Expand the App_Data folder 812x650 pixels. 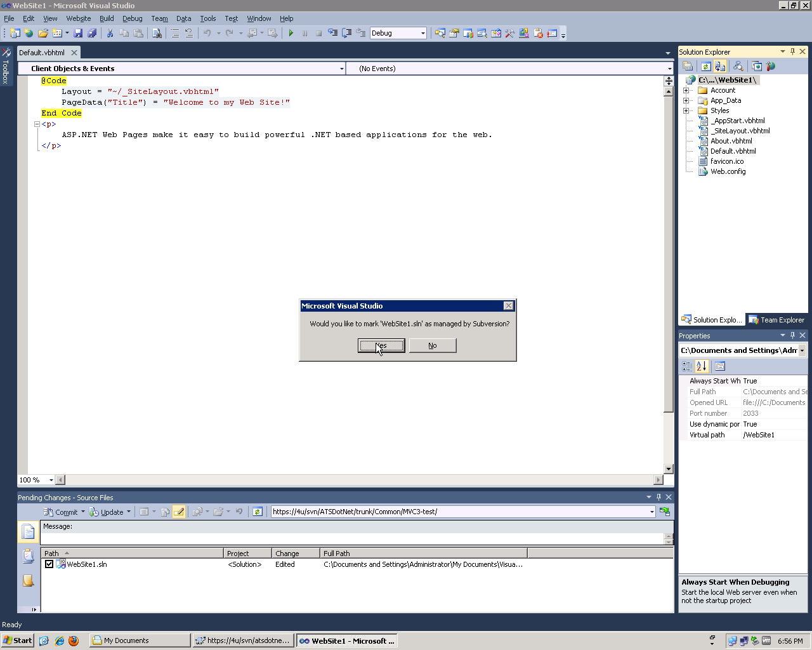(686, 100)
